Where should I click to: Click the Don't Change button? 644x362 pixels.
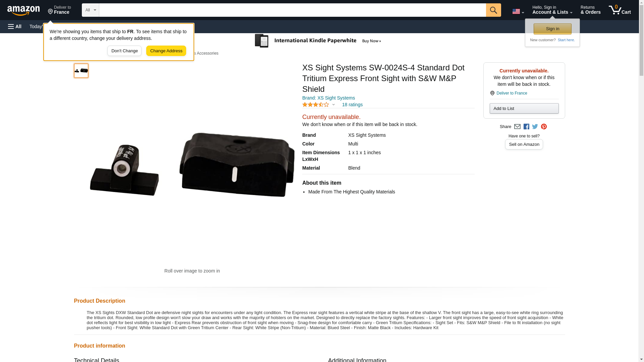[124, 51]
